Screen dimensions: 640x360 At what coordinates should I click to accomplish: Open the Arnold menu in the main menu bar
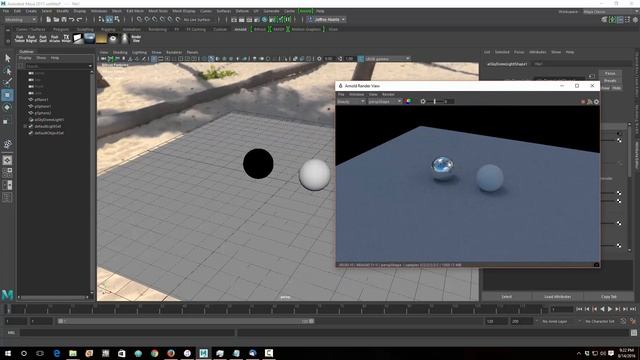click(x=305, y=11)
